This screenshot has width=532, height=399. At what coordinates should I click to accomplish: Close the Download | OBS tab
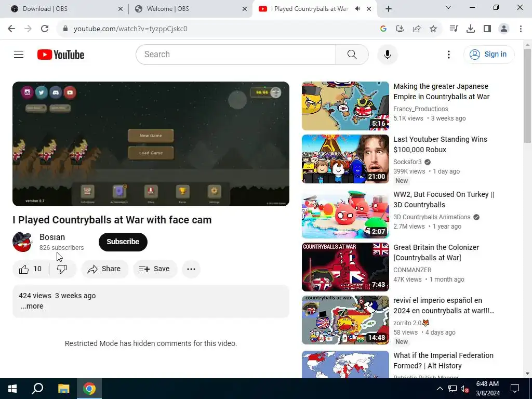point(121,9)
